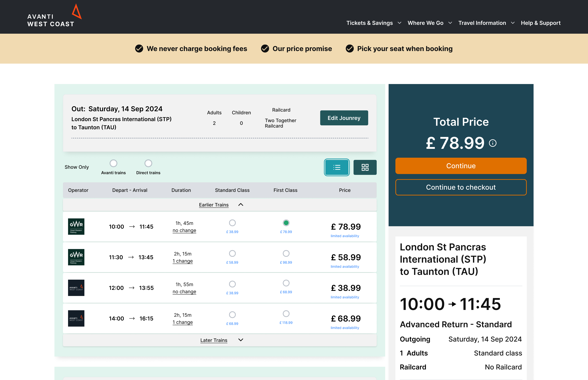Click 16:15 arrival time
This screenshot has width=588, height=380.
click(146, 319)
